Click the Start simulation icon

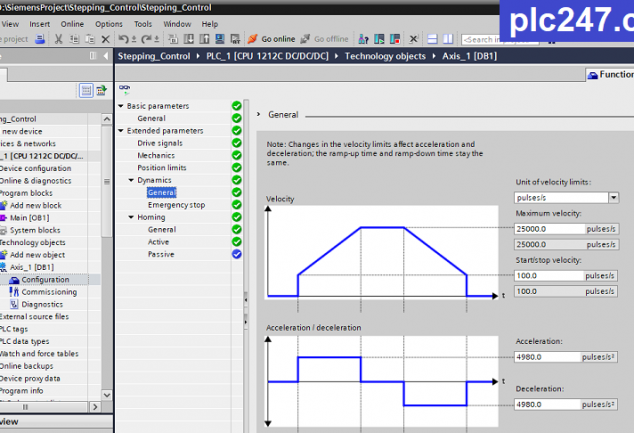220,39
